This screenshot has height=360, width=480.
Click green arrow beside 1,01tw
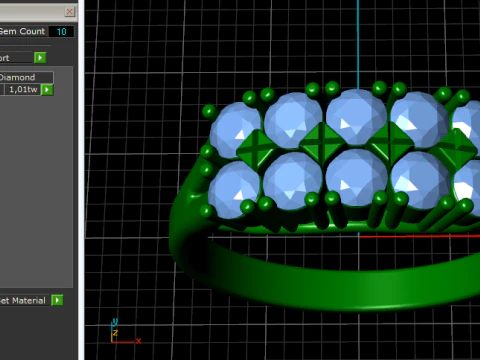[47, 90]
